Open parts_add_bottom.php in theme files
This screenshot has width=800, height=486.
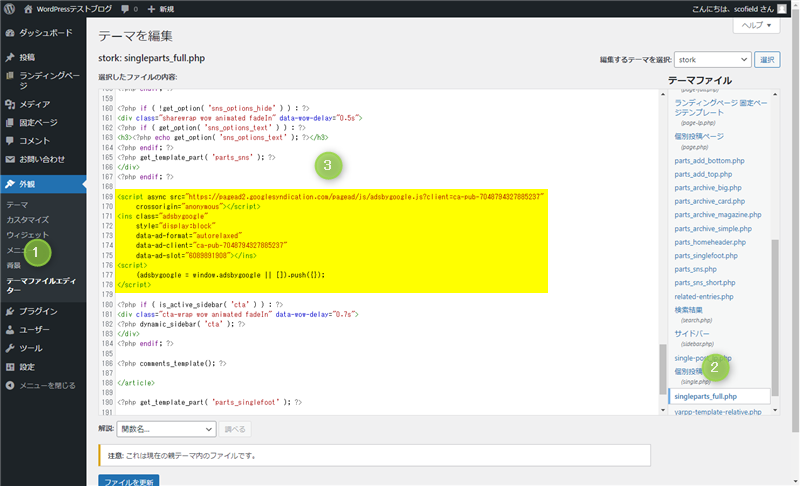click(709, 161)
